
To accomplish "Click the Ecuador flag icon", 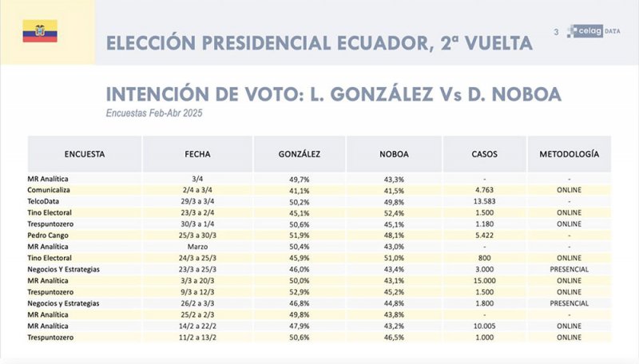I will (40, 31).
